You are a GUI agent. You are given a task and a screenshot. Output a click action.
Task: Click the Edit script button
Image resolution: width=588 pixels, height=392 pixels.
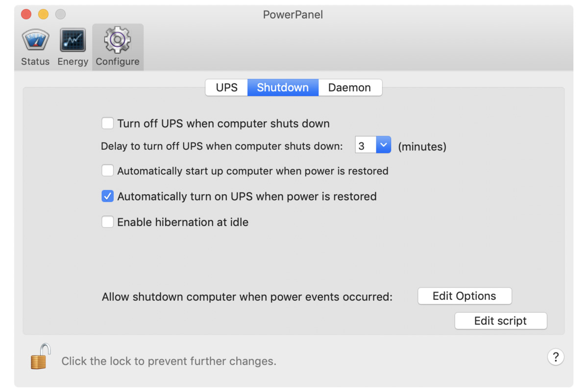(500, 321)
